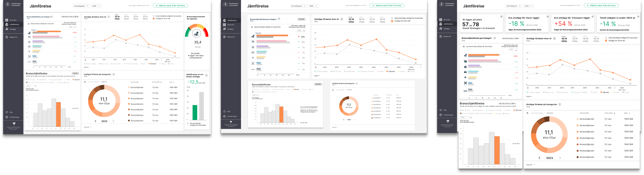Click the gauge person icon under Branschgenomsnitt för tjänster
Viewport: 644px width, 175px height.
pos(197,34)
